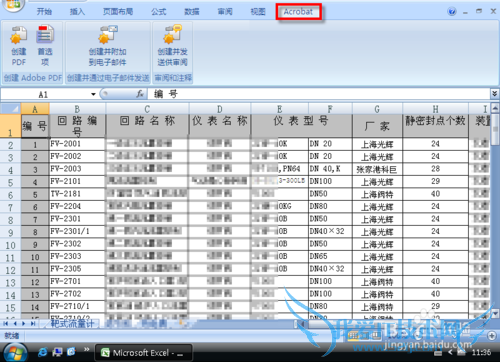
Task: Switch to Normal view in status bar
Action: click(x=353, y=336)
